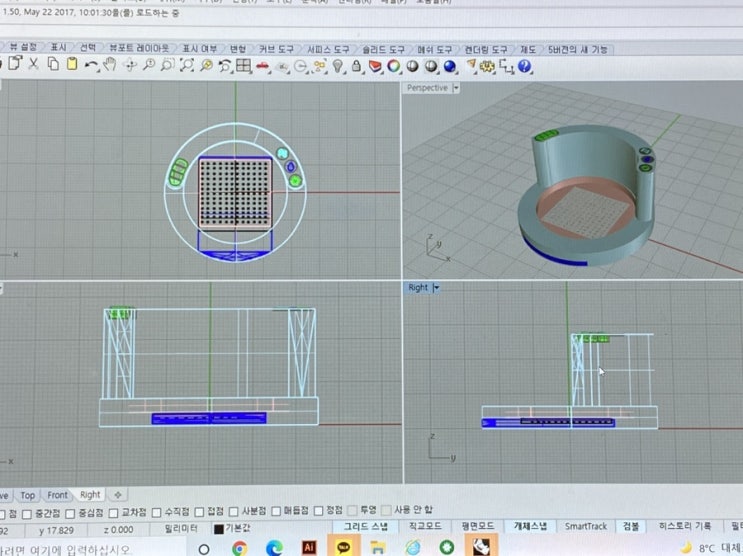
Task: Open Adobe Illustrator from the taskbar
Action: click(309, 547)
